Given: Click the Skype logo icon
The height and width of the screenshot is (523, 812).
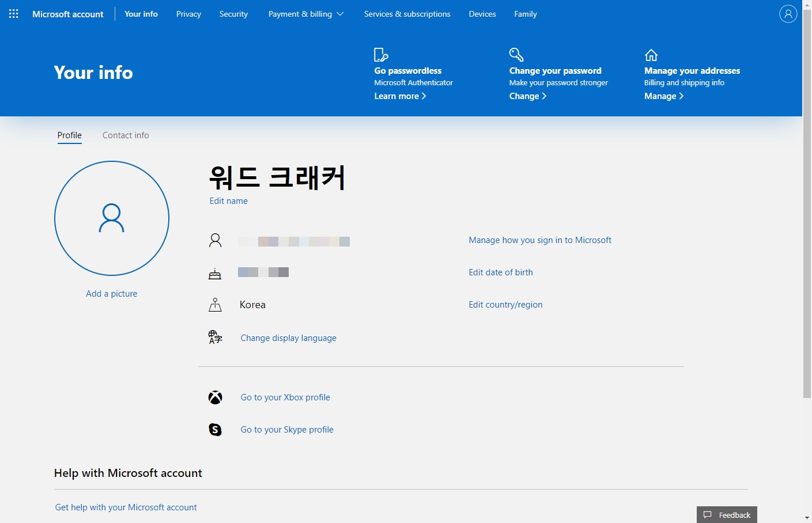Looking at the screenshot, I should pyautogui.click(x=215, y=429).
